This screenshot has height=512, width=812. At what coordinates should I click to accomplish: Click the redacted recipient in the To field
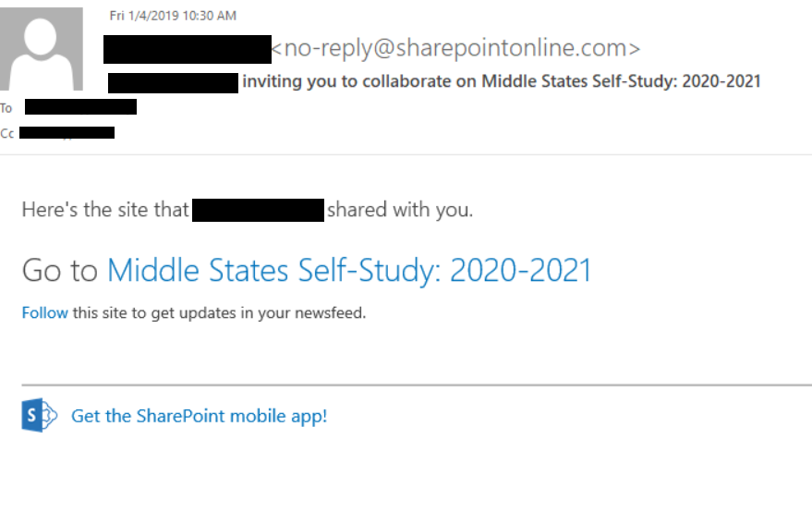(80, 107)
